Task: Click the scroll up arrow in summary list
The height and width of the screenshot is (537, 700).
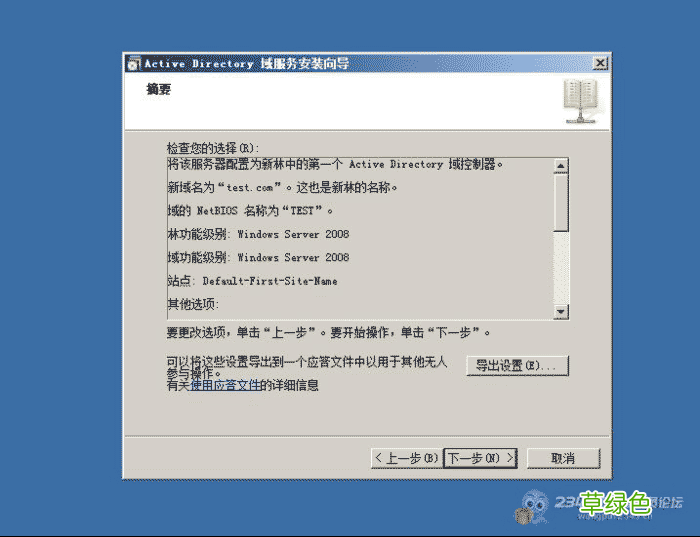Action: pyautogui.click(x=561, y=166)
